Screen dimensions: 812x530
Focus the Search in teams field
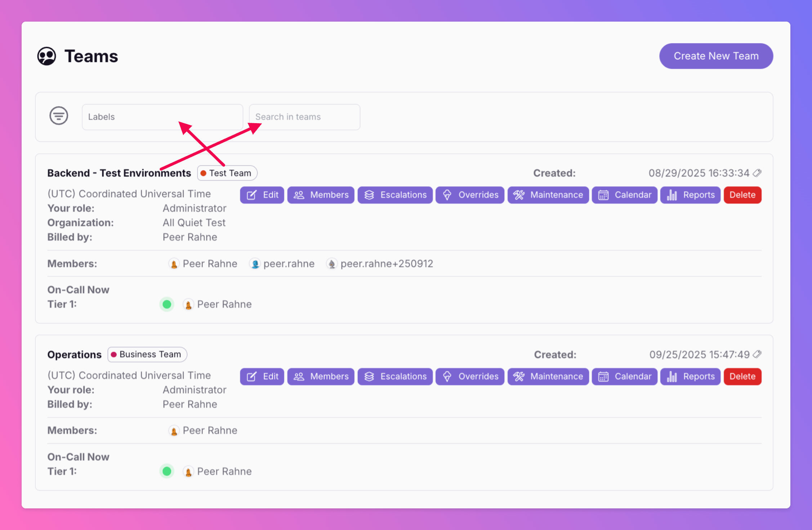(304, 117)
